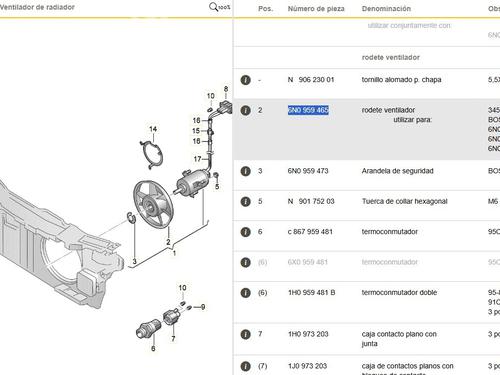Screen dimensions: 500x375
Task: Click fan wheel label 2 in diagram
Action: [x=168, y=242]
